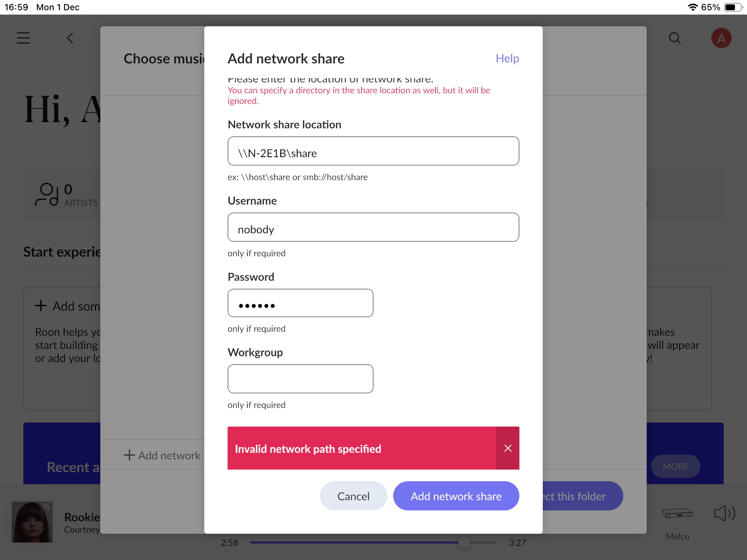Open the volume speaker control
Screen dimensions: 747x560
click(x=724, y=513)
